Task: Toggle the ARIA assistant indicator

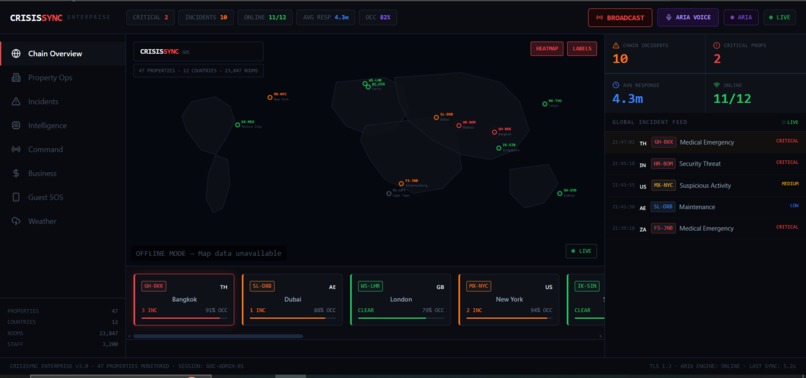Action: click(x=741, y=17)
